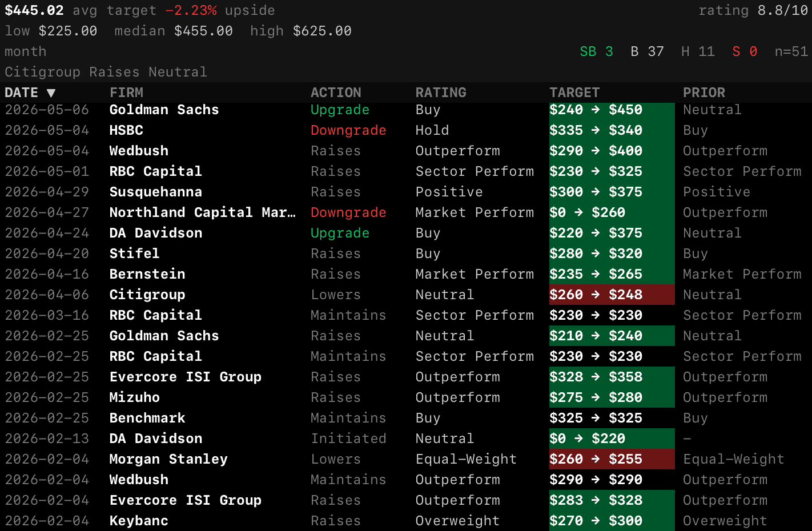Screen dimensions: 812x531
Task: Click the 2026-04-29 date cell
Action: click(x=47, y=192)
